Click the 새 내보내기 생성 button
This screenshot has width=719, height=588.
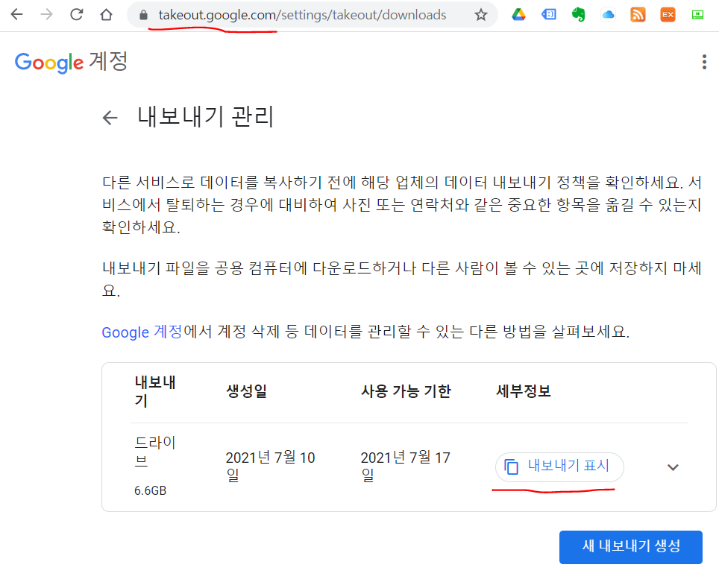pyautogui.click(x=630, y=547)
